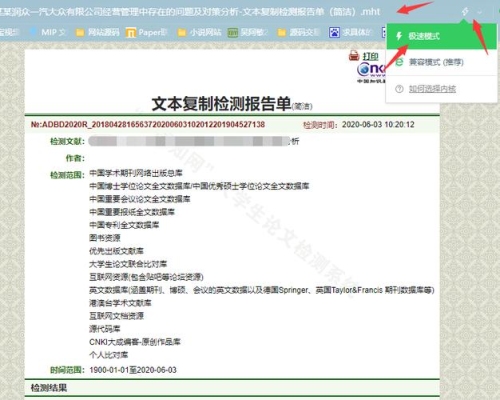Click the 港澳台学术文献库 entry
The image size is (500, 400).
coord(120,303)
